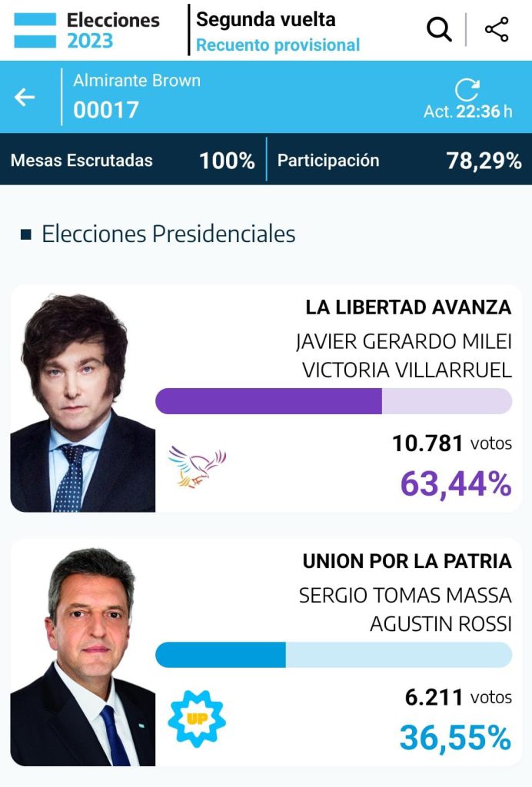The image size is (532, 787).
Task: Select Recuento provisional label
Action: pyautogui.click(x=278, y=45)
